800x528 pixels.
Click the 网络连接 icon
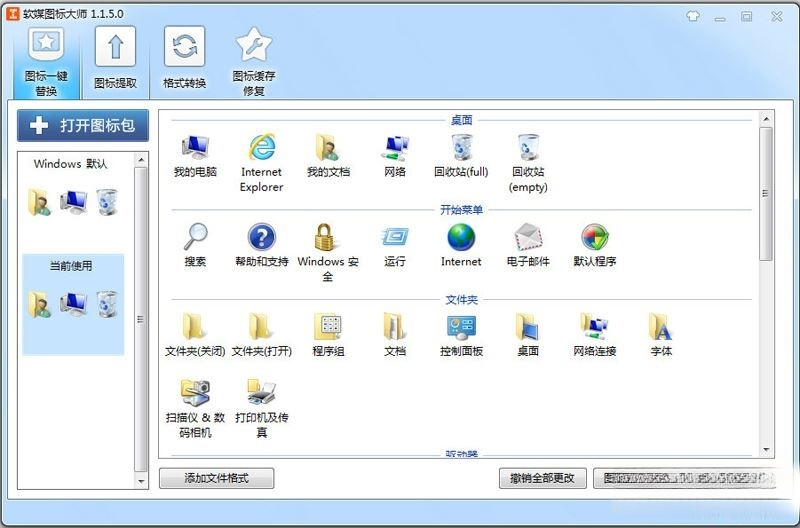pos(595,335)
